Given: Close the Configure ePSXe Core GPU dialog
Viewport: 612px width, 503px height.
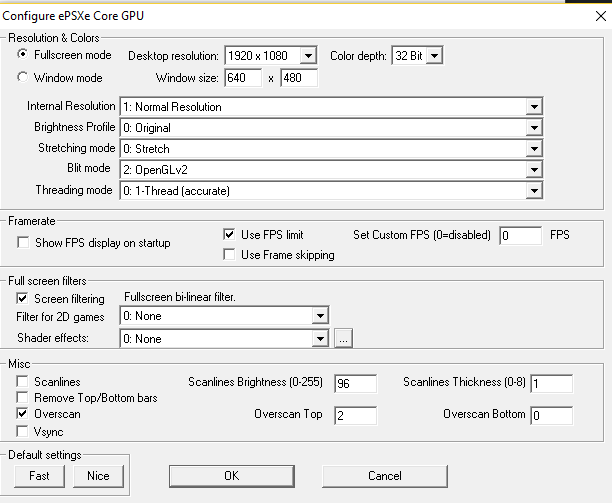Looking at the screenshot, I should pyautogui.click(x=600, y=16).
